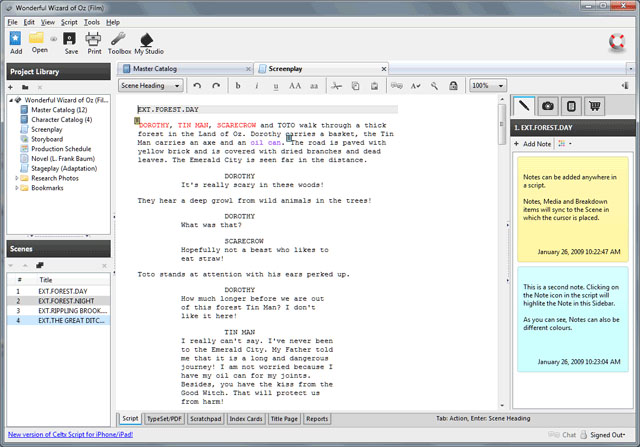This screenshot has width=640, height=447.
Task: Switch to the TypeSet/PDF tab
Action: click(164, 419)
